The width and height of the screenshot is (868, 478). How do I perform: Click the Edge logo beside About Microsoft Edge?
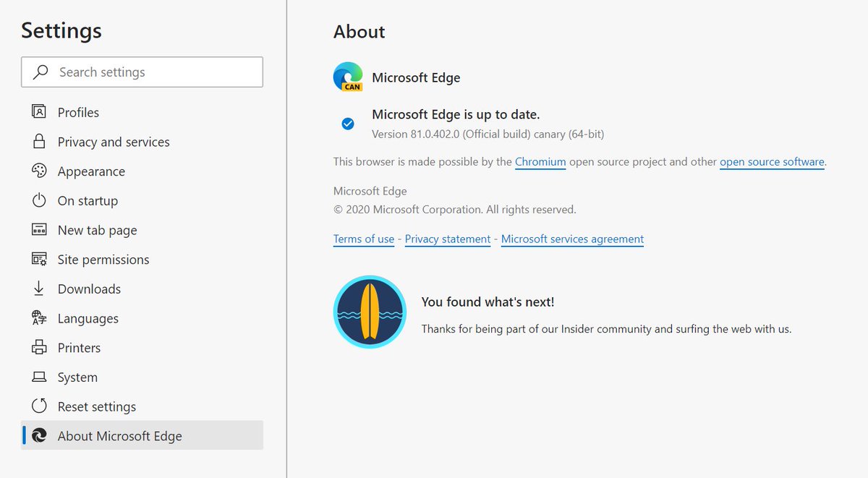click(x=39, y=436)
